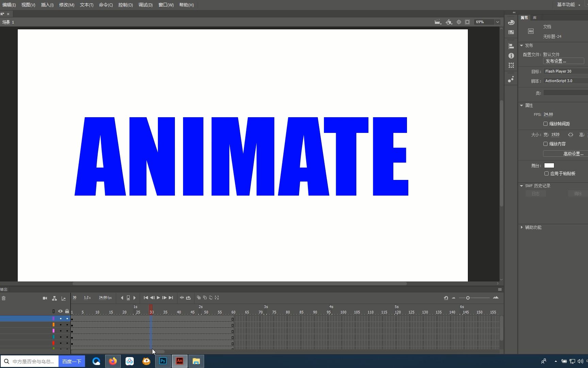The height and width of the screenshot is (368, 588).
Task: Collapse the SWF 历史记录 section
Action: (x=521, y=186)
